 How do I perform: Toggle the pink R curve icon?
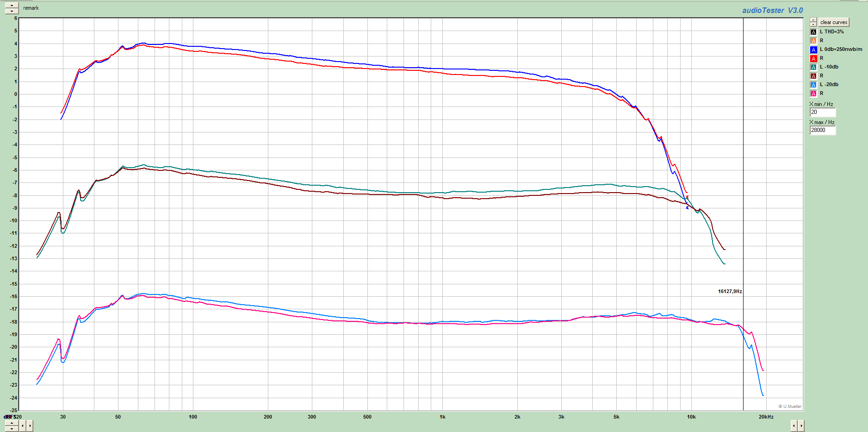[813, 94]
